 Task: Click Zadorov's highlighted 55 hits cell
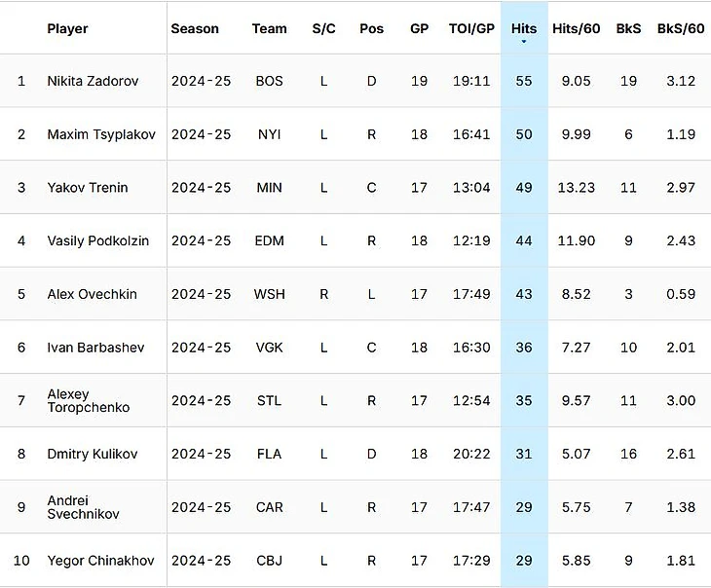[524, 81]
